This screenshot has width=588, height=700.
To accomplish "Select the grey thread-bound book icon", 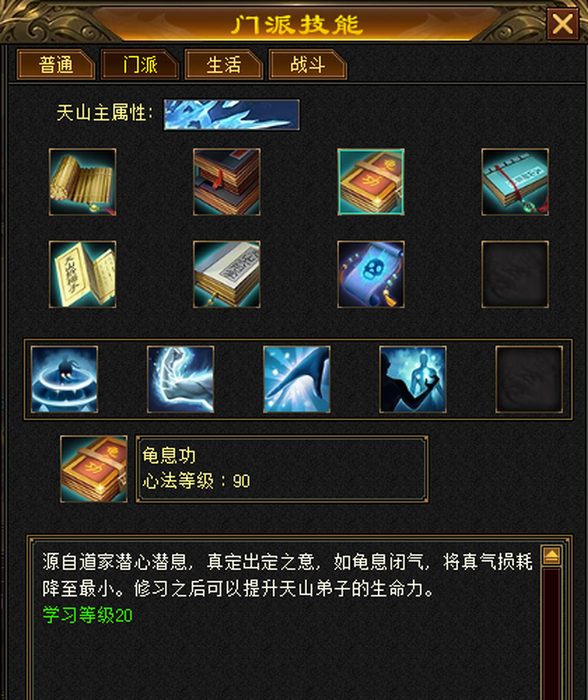I will pos(227,274).
